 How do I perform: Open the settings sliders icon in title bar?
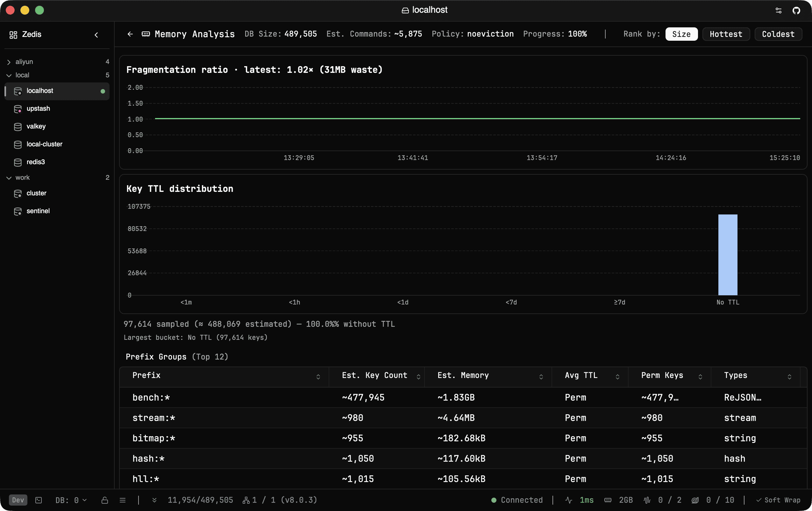click(778, 10)
